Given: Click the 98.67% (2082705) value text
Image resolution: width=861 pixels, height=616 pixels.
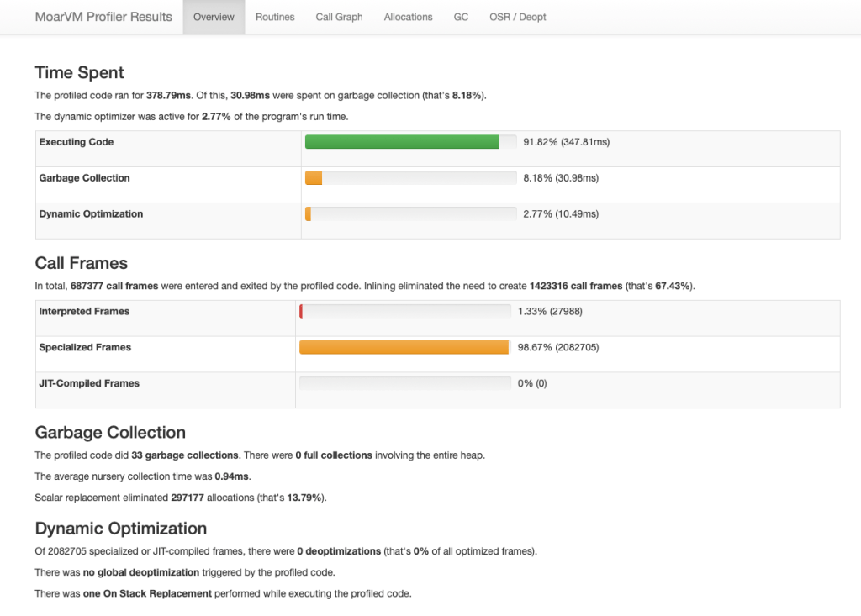Looking at the screenshot, I should coord(558,348).
